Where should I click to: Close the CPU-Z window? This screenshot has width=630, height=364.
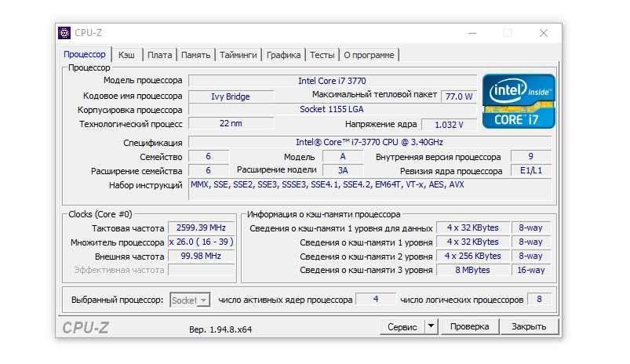pyautogui.click(x=544, y=33)
